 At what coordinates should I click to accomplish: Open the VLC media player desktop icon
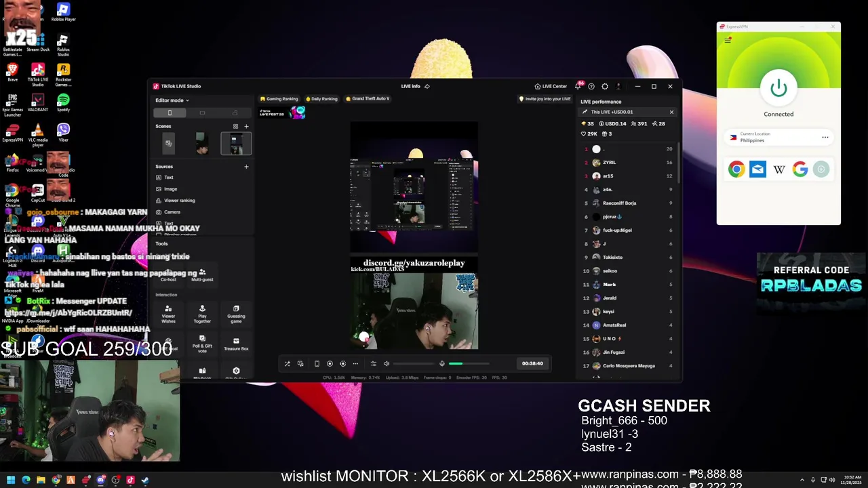pos(38,132)
